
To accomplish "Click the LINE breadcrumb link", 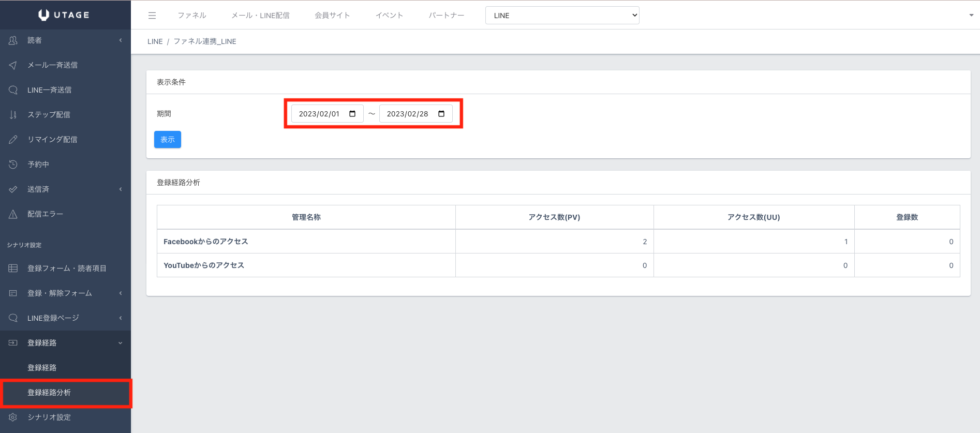I will pos(155,41).
